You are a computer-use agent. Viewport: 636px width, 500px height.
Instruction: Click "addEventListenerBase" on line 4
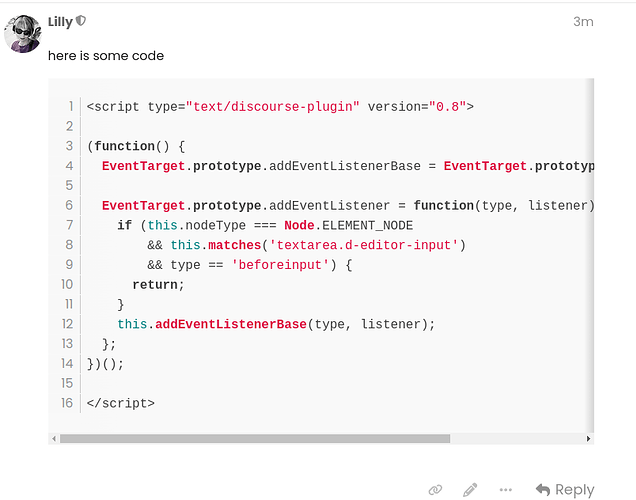tap(345, 166)
